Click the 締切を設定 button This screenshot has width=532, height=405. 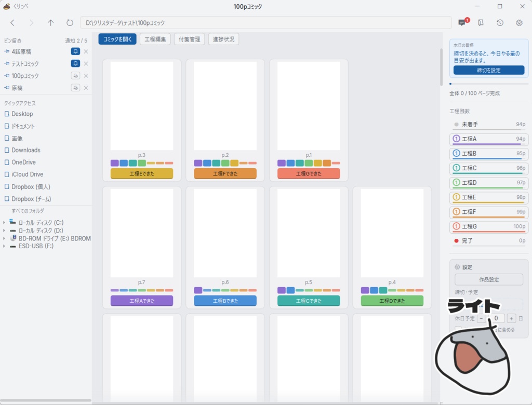[x=489, y=70]
